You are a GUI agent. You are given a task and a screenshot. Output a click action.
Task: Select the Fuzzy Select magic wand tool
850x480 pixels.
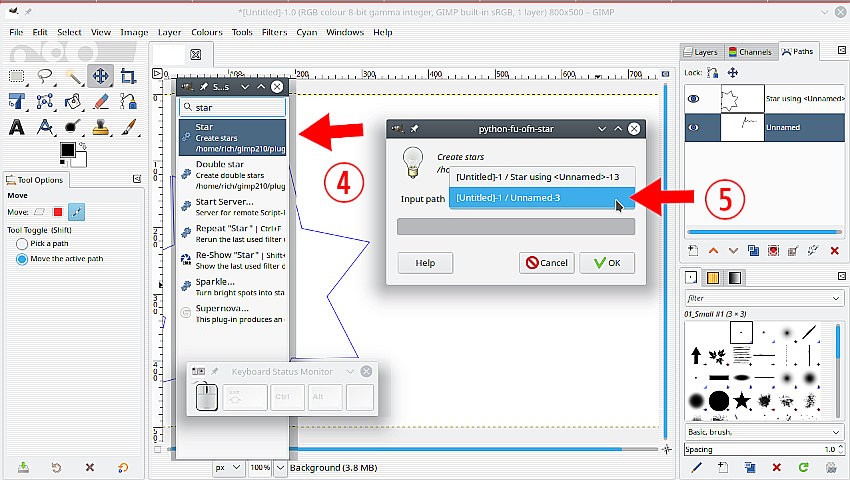coord(73,76)
